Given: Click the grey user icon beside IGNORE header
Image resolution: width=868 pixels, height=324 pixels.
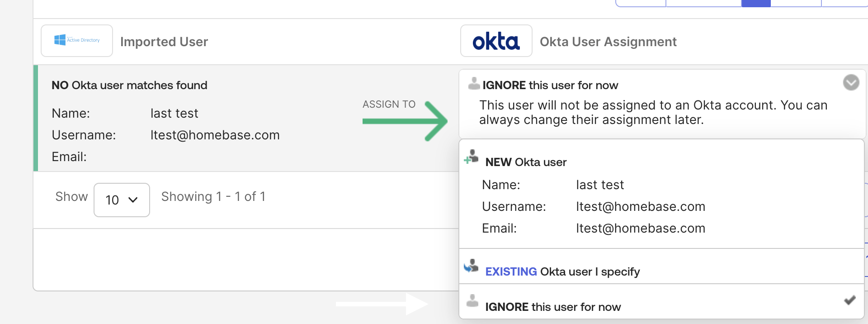Looking at the screenshot, I should (474, 84).
